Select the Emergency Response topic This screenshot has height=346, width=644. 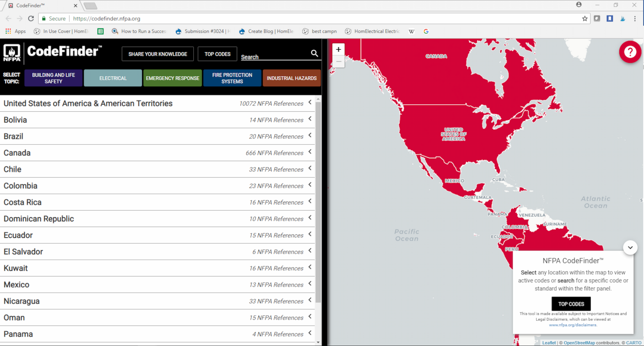tap(172, 78)
